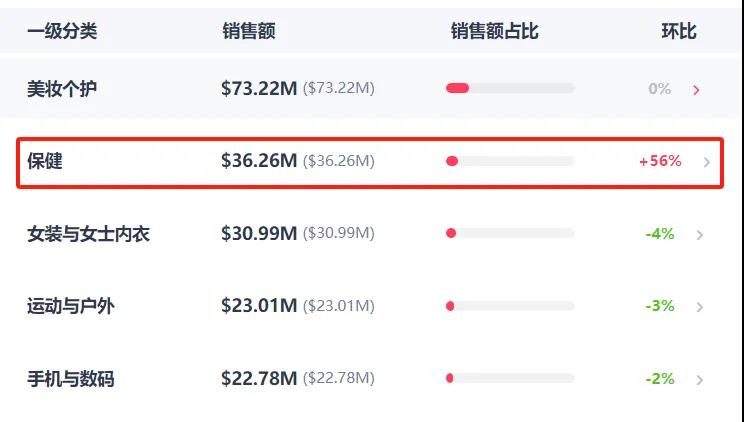Click the +56% growth value
744x422 pixels.
[660, 161]
